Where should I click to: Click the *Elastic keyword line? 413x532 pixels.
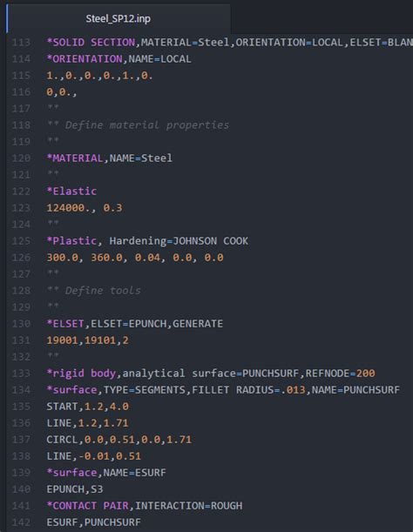pos(71,192)
